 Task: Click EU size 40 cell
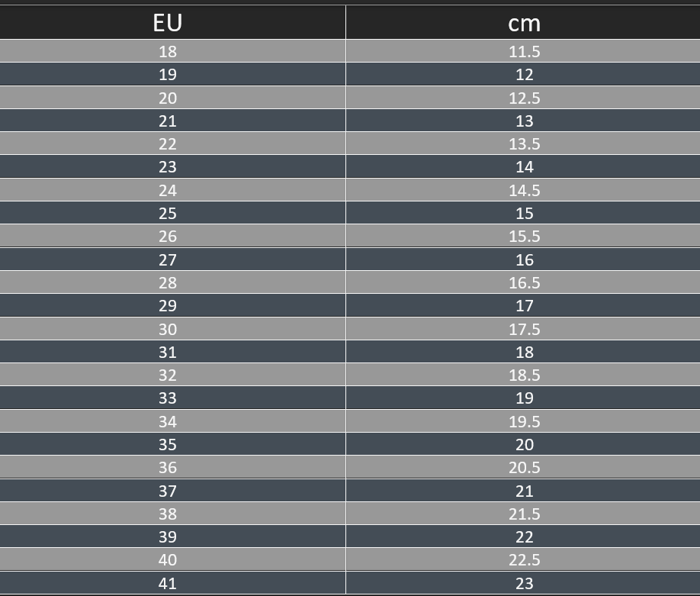[168, 559]
